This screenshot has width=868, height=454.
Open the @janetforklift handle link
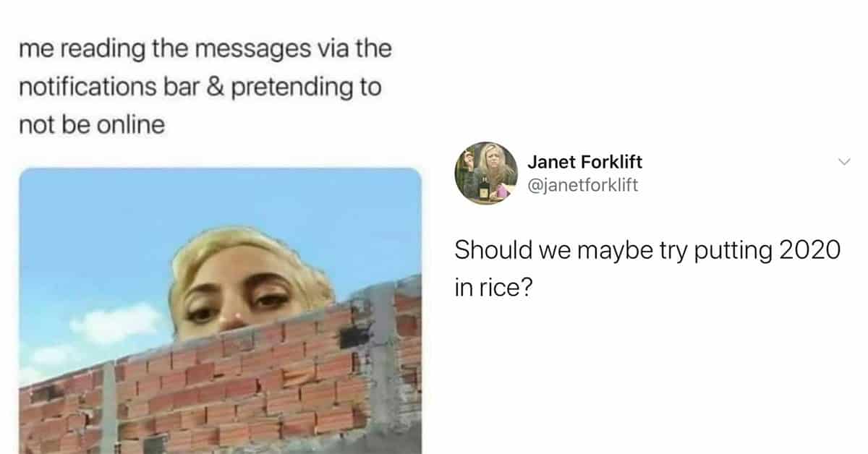point(583,186)
